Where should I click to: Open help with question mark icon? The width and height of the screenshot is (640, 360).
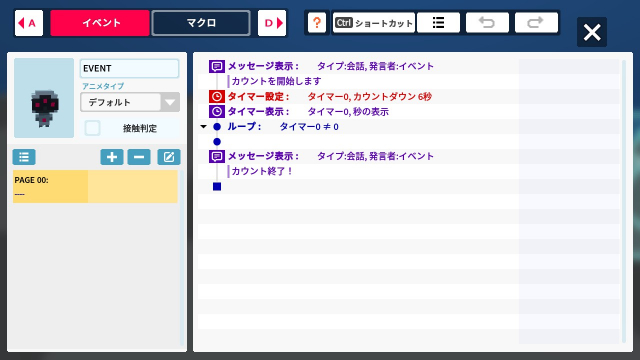pos(317,22)
